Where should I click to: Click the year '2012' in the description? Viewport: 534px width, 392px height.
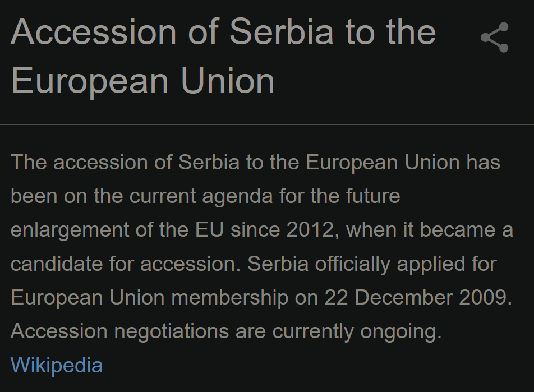tap(311, 230)
